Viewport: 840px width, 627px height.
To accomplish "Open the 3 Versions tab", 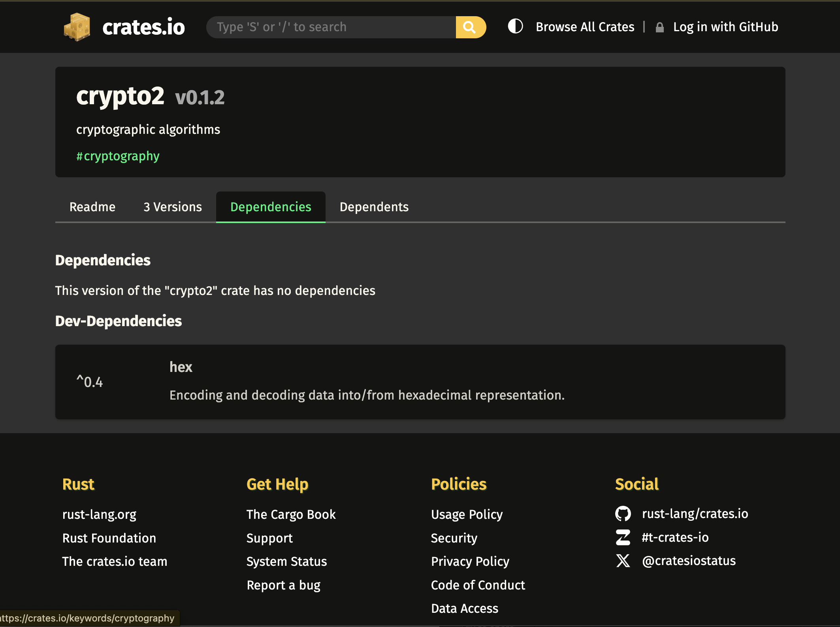I will [x=173, y=207].
